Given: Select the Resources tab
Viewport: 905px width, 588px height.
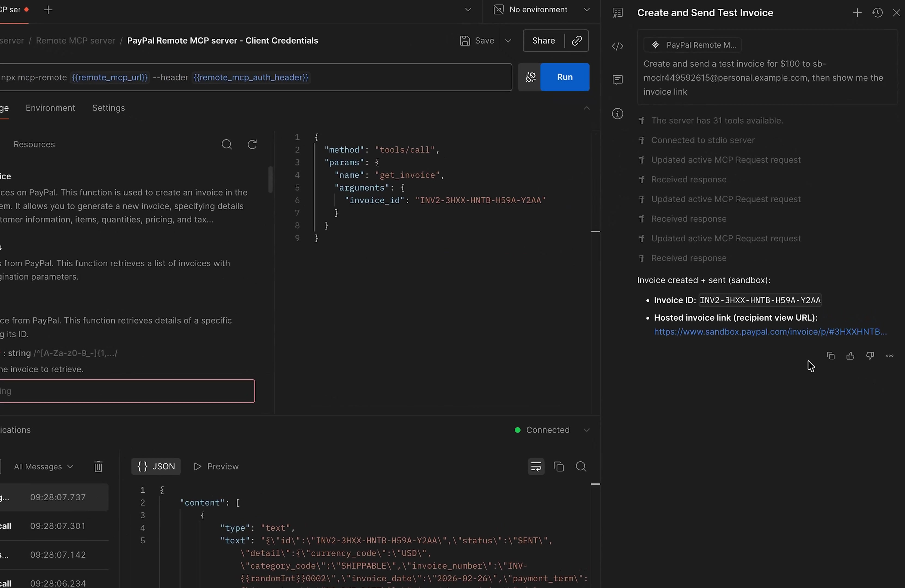Looking at the screenshot, I should point(34,145).
